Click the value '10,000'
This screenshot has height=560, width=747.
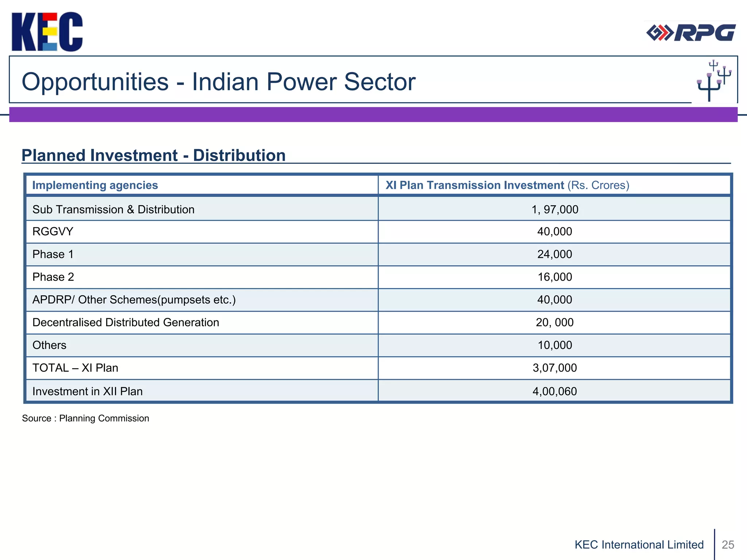click(555, 345)
